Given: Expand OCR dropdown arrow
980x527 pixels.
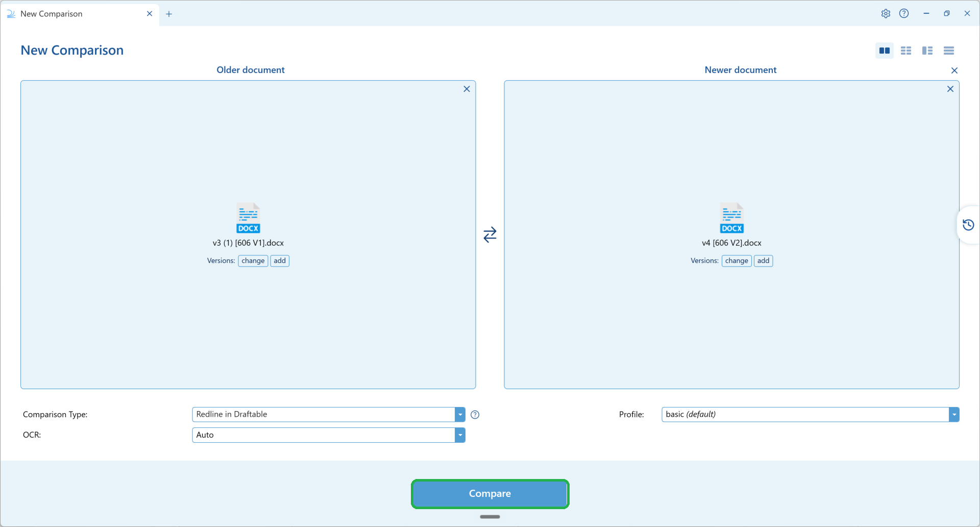Looking at the screenshot, I should point(460,435).
